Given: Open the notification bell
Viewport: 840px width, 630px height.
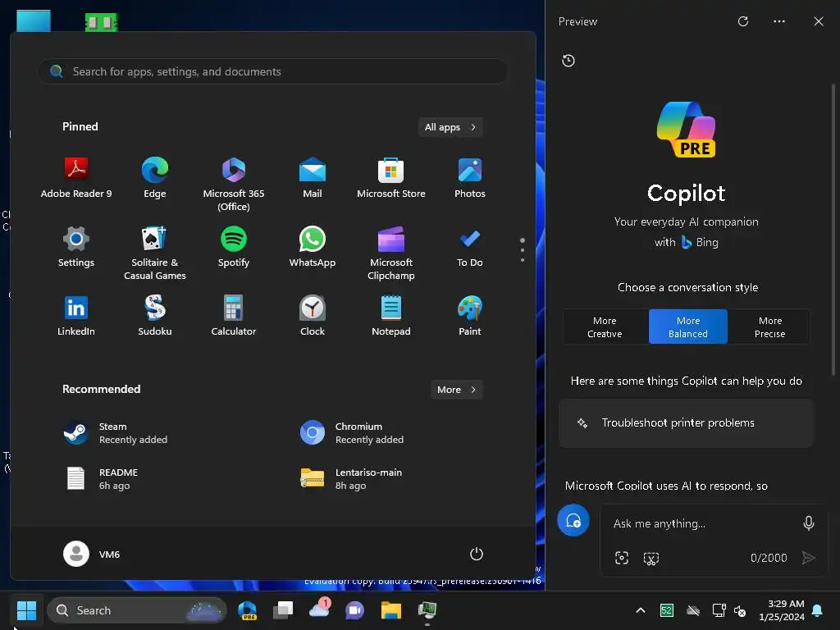Looking at the screenshot, I should pos(818,610).
